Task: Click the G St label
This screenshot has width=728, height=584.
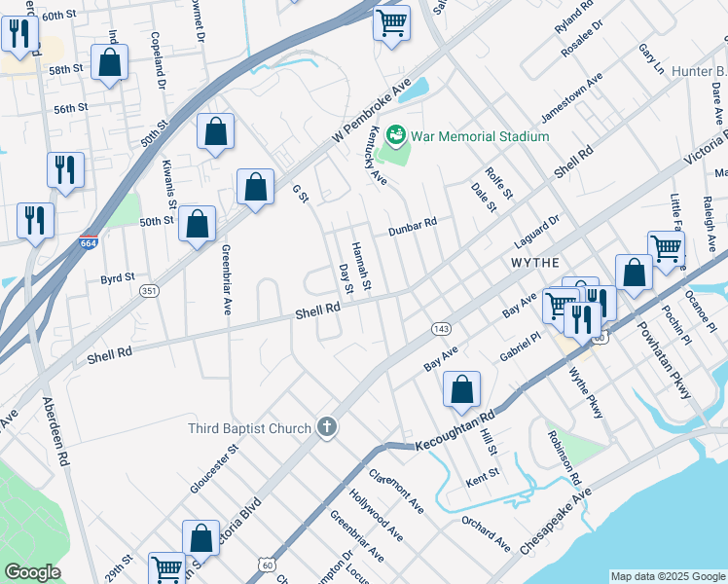Action: pos(301,194)
